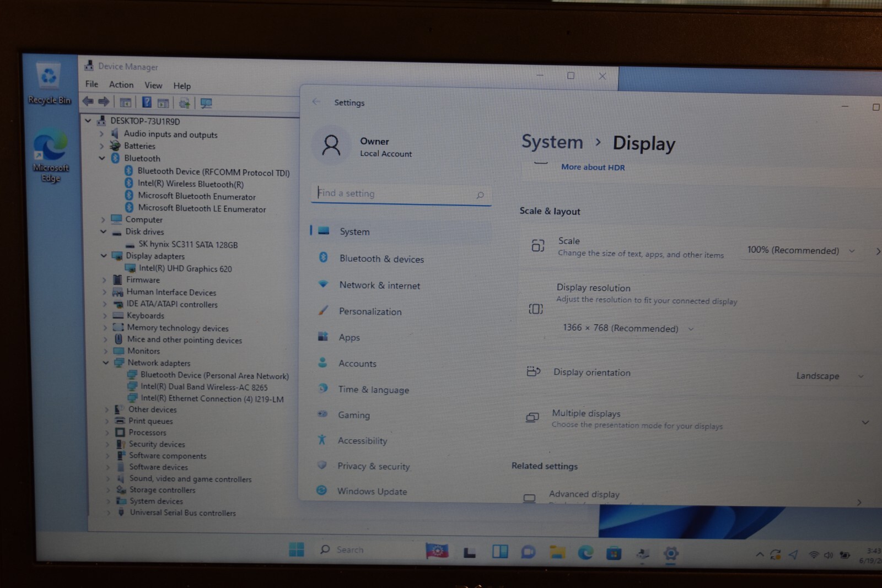The image size is (882, 588).
Task: Click the Back arrow in Device Manager toolbar
Action: pyautogui.click(x=88, y=101)
